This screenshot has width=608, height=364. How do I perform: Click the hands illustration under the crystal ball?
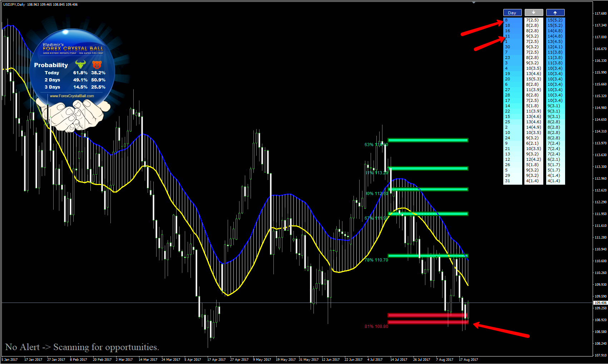(75, 115)
